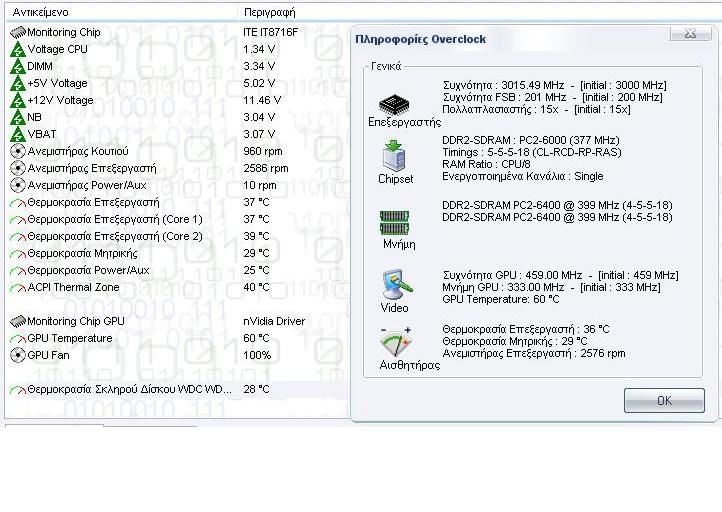This screenshot has height=512, width=722.
Task: Click the Μνήμη memory modules icon
Action: coord(394,222)
